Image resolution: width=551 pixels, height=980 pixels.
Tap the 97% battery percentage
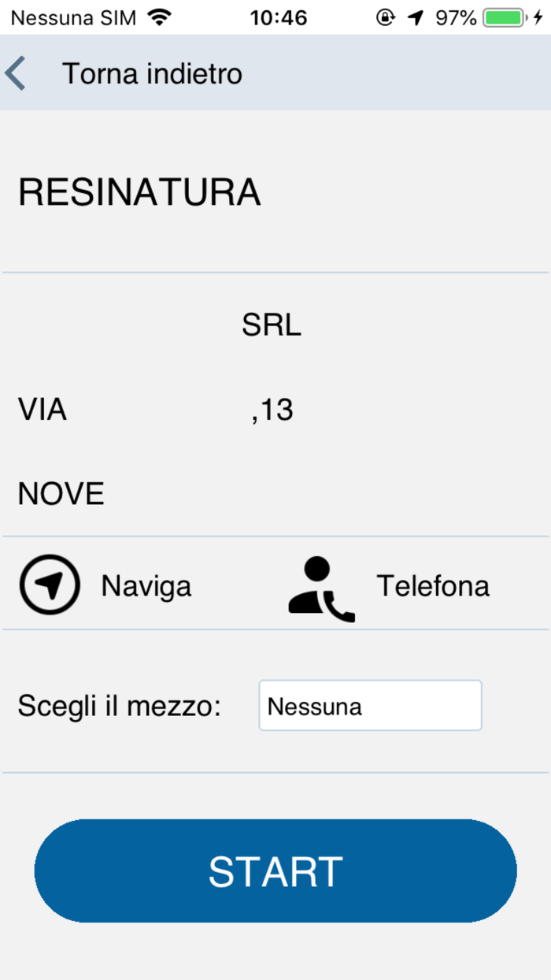[457, 16]
